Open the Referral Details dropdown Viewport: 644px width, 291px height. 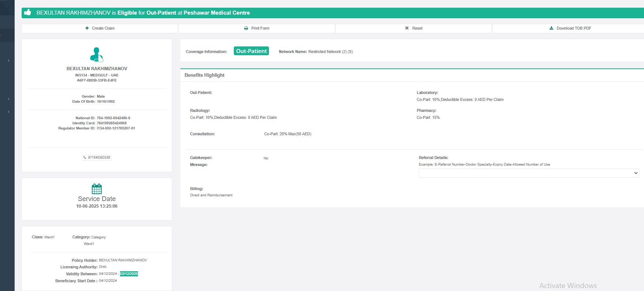(x=528, y=173)
